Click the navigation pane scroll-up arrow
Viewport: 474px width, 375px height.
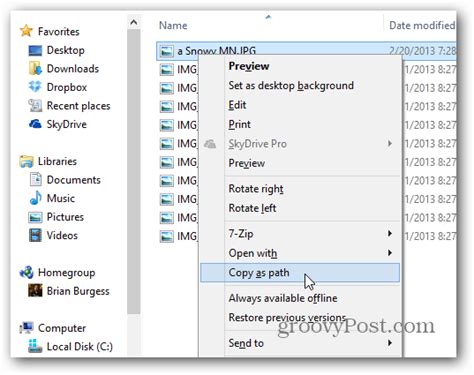134,22
